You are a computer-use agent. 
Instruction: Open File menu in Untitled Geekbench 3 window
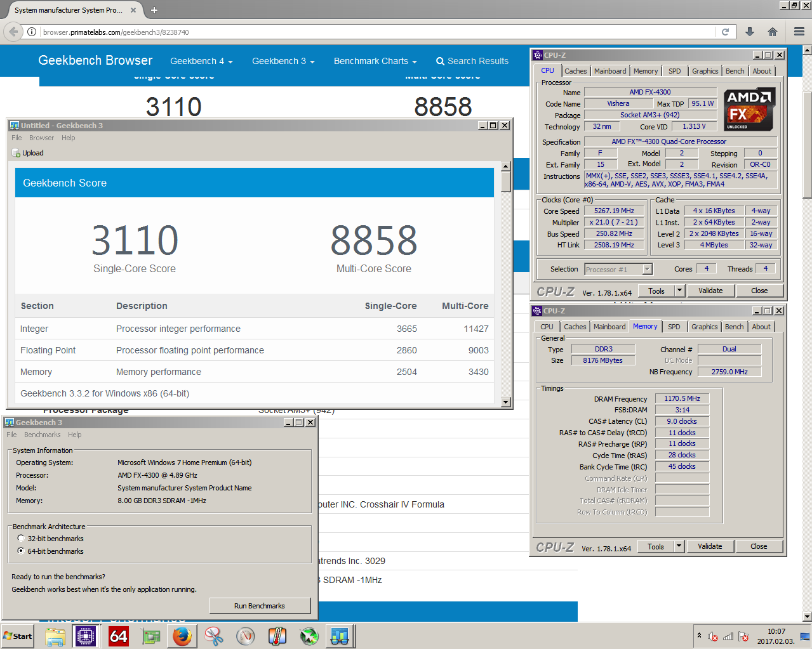(17, 138)
